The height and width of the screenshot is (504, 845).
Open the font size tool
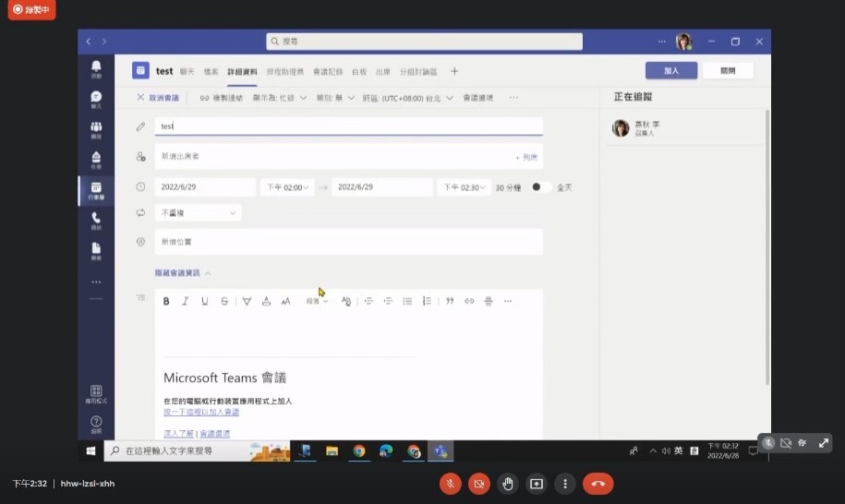coord(285,301)
